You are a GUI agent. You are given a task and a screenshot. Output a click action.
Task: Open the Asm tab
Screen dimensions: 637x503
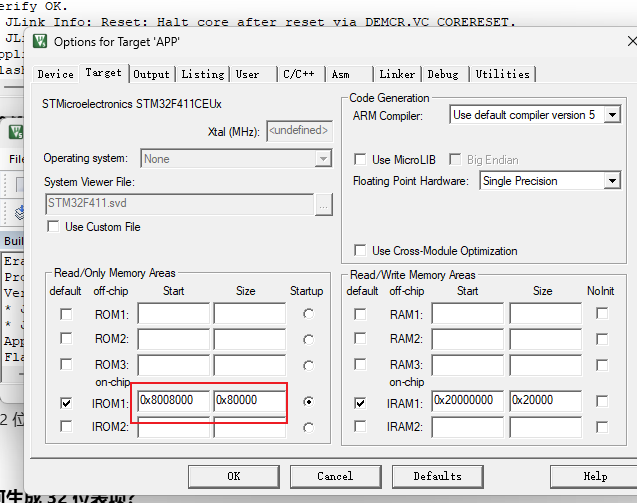click(340, 74)
